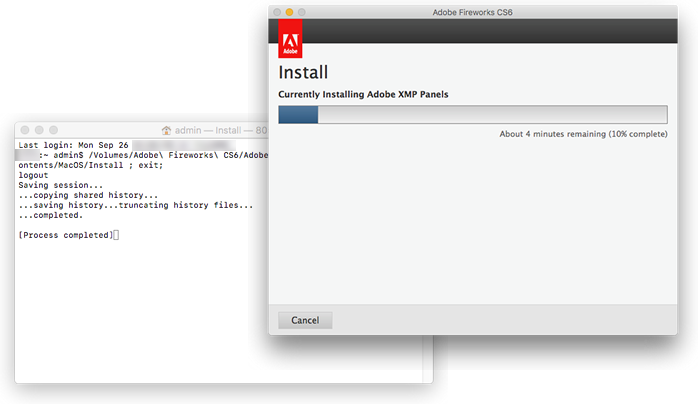Click the 'Last login: Mon Sep 26' line
Viewport: 698px width, 404px height.
click(x=73, y=145)
